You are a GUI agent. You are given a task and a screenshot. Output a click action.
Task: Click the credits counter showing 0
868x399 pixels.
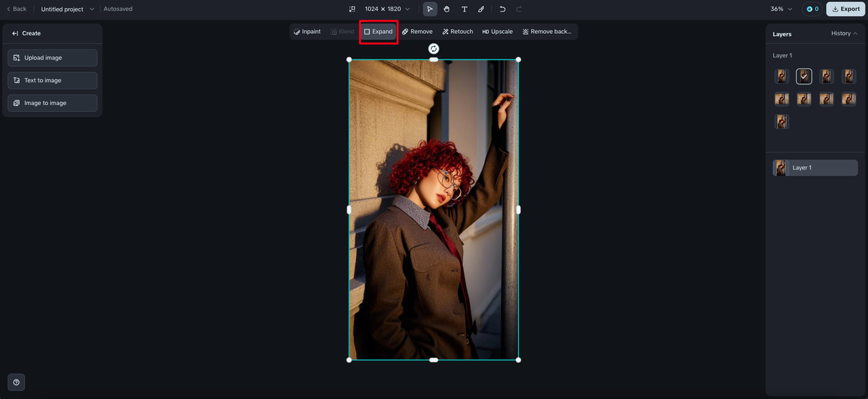[x=812, y=9]
